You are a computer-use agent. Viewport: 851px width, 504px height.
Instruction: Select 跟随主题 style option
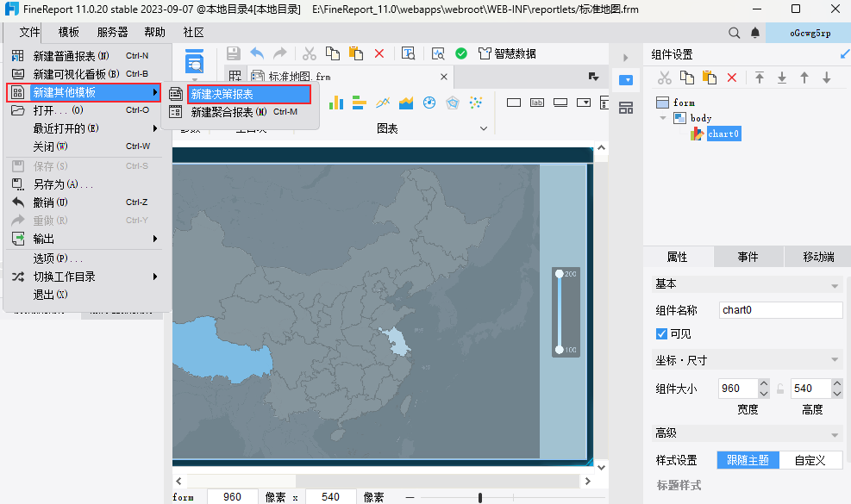pyautogui.click(x=748, y=460)
